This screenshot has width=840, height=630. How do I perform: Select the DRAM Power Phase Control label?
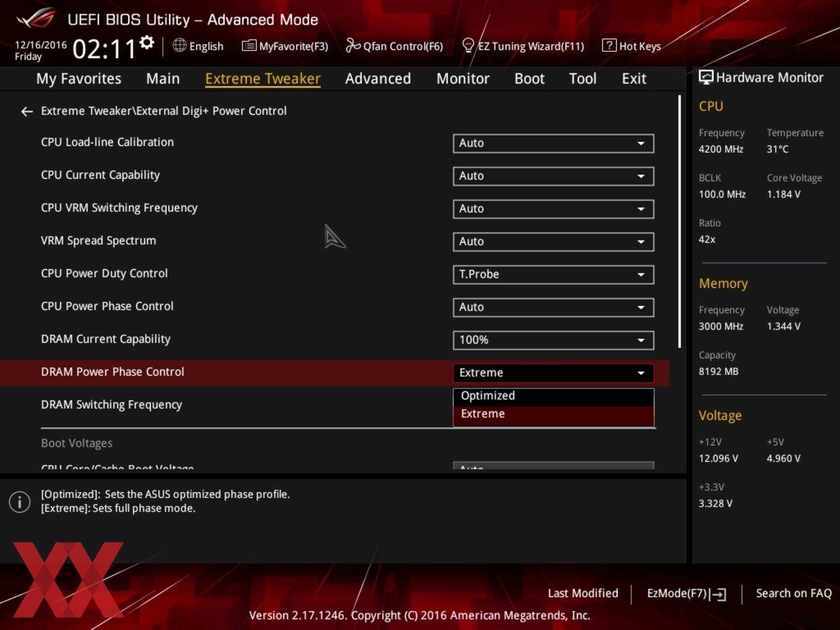click(x=112, y=372)
